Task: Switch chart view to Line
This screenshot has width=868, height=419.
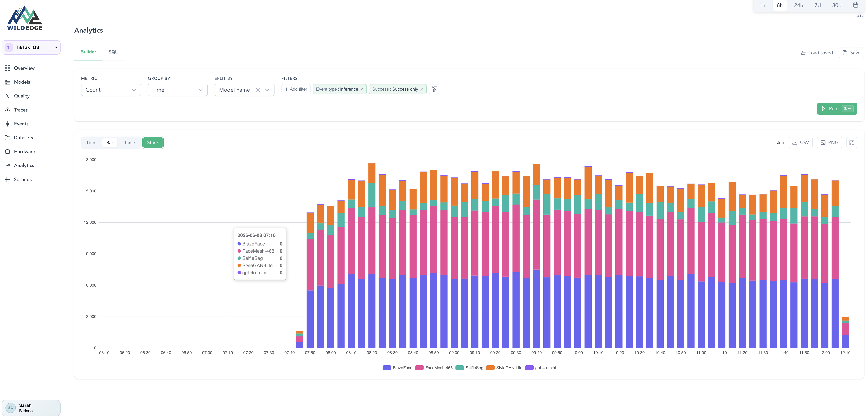Action: [91, 143]
